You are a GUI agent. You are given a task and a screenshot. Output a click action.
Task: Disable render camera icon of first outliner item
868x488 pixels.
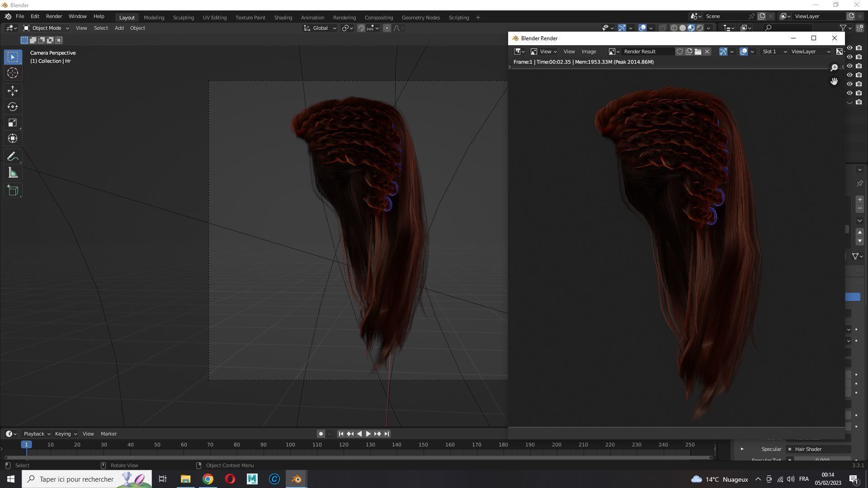click(859, 48)
